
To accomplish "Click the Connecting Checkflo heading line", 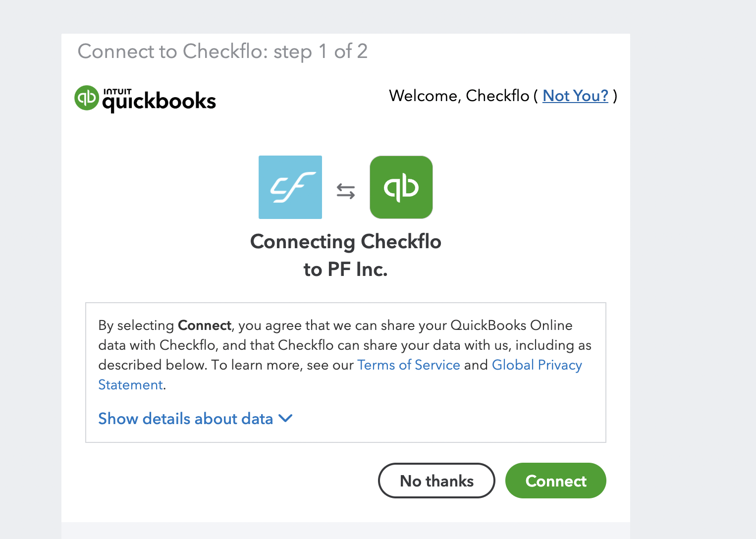I will pos(346,242).
